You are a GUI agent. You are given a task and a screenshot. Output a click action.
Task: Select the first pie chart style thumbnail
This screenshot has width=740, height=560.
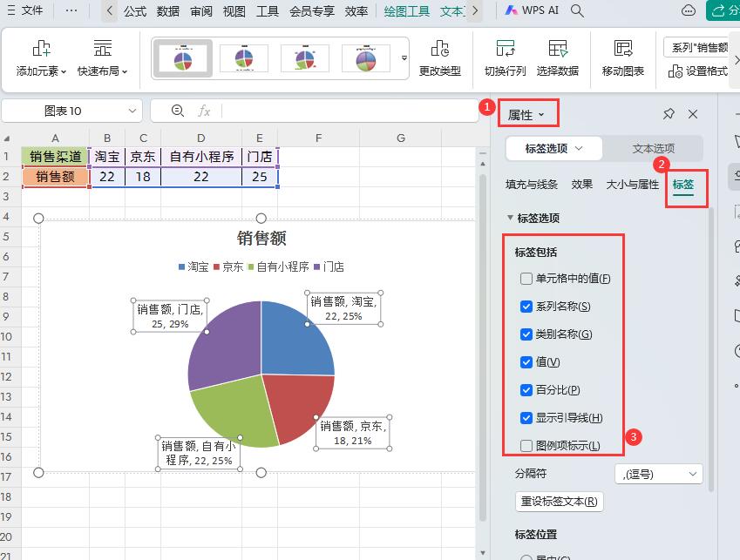183,58
